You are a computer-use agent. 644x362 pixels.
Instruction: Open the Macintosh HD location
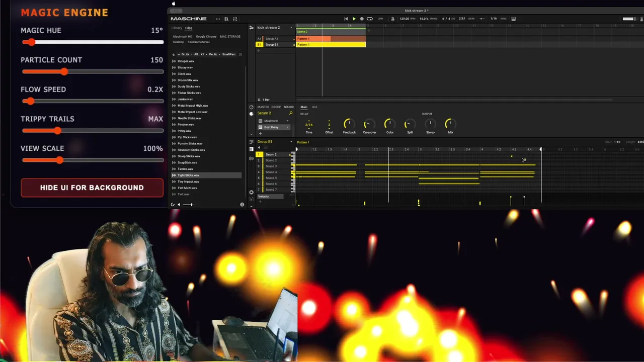[x=183, y=37]
